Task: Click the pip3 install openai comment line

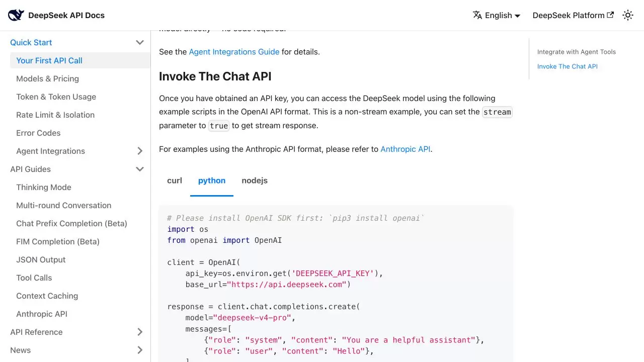Action: [296, 218]
